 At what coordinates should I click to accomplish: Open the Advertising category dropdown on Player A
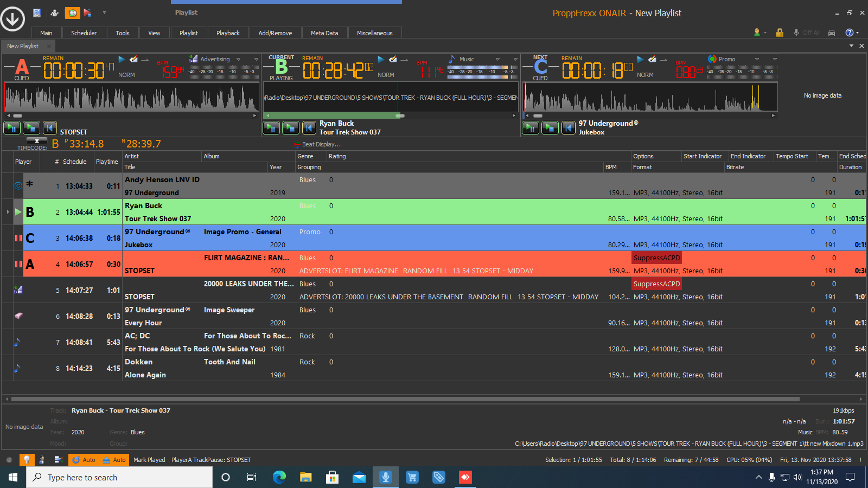coord(238,59)
